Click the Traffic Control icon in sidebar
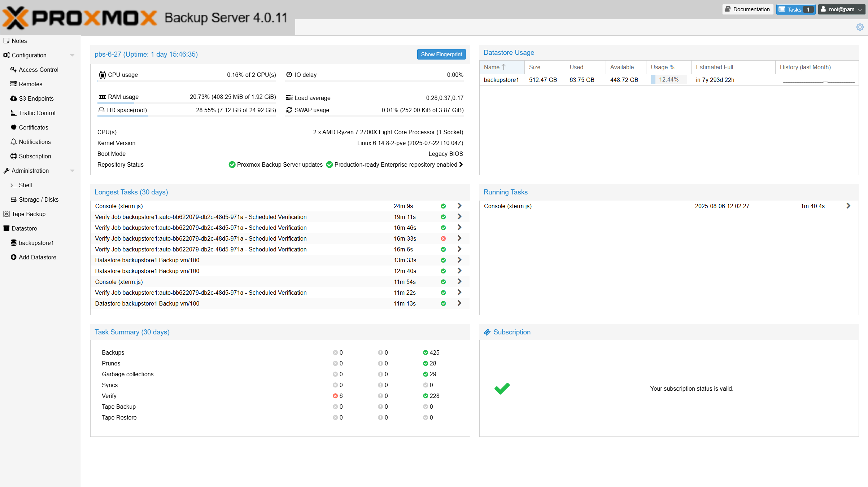 (14, 113)
